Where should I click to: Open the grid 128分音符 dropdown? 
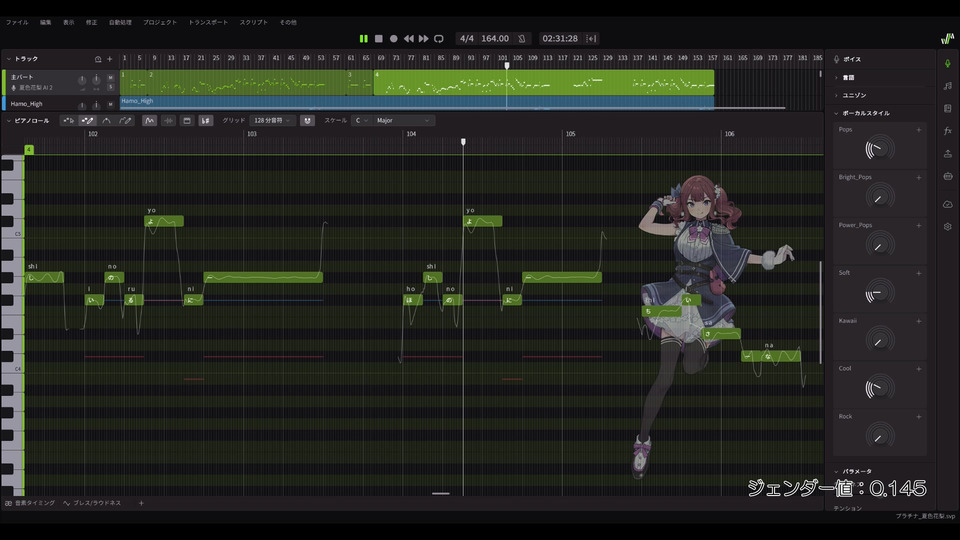pyautogui.click(x=272, y=120)
